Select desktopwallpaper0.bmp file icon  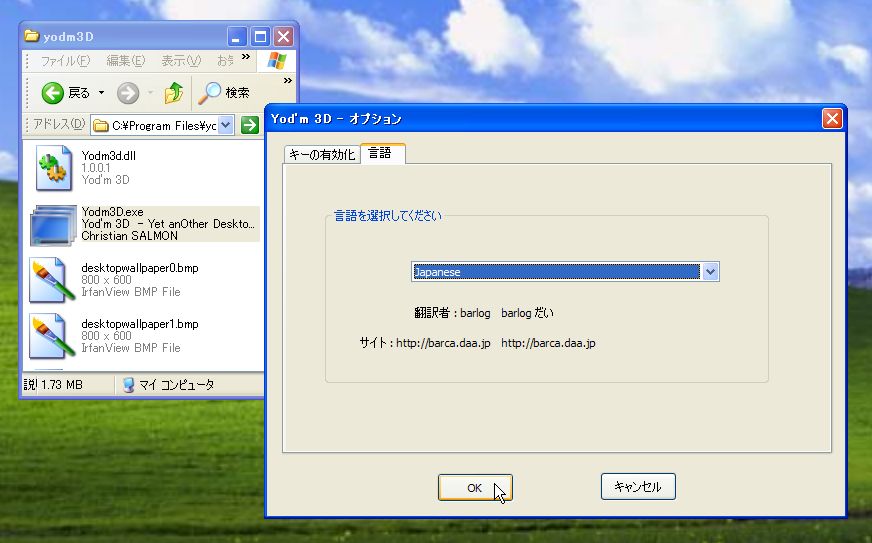click(52, 280)
